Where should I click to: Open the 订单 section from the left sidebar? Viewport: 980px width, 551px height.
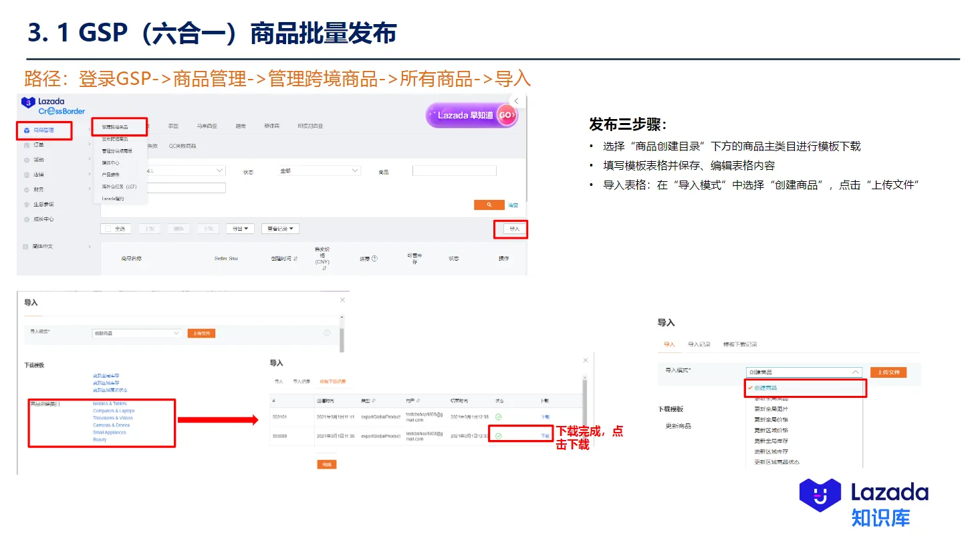pos(27,144)
